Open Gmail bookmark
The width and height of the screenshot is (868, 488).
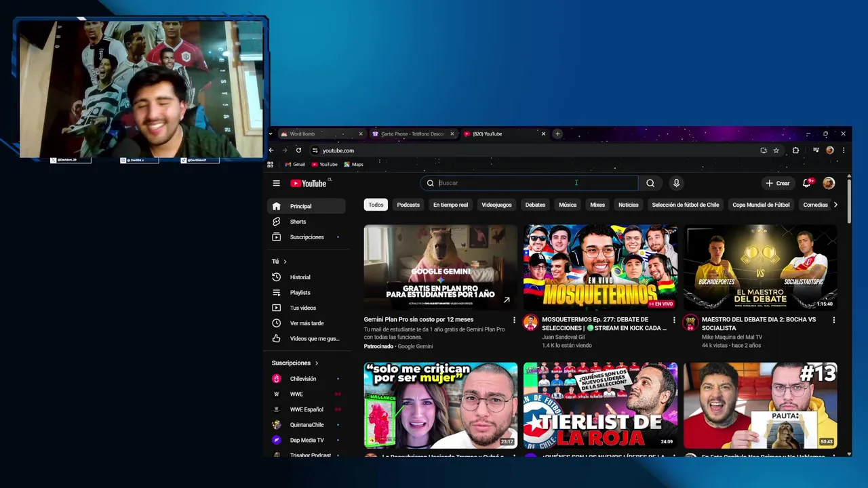click(x=295, y=164)
